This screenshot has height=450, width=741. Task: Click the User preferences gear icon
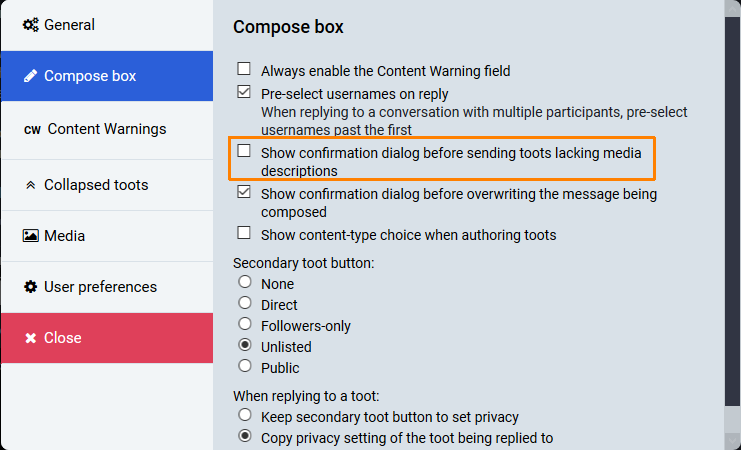pos(30,287)
